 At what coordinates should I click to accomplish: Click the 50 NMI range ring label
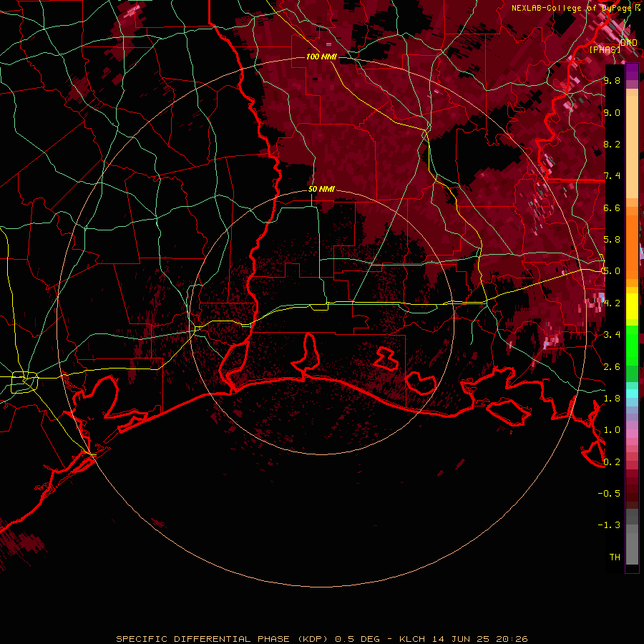(x=321, y=189)
